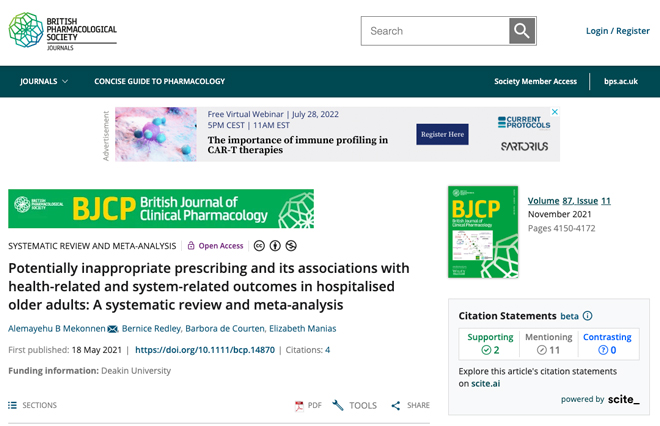The height and width of the screenshot is (426, 660).
Task: Click the email envelope icon beside Mekonnen
Action: (x=112, y=329)
